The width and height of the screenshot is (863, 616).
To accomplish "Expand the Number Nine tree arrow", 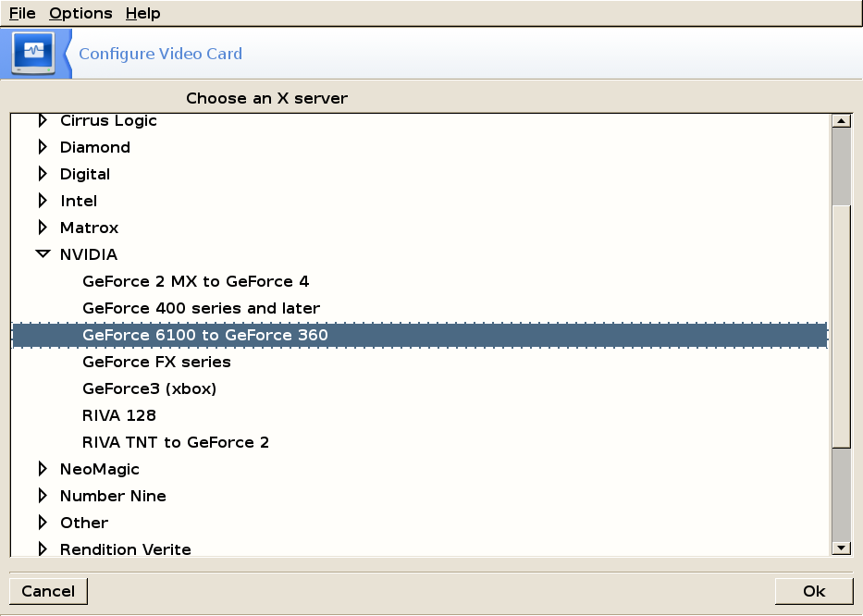I will click(x=43, y=496).
